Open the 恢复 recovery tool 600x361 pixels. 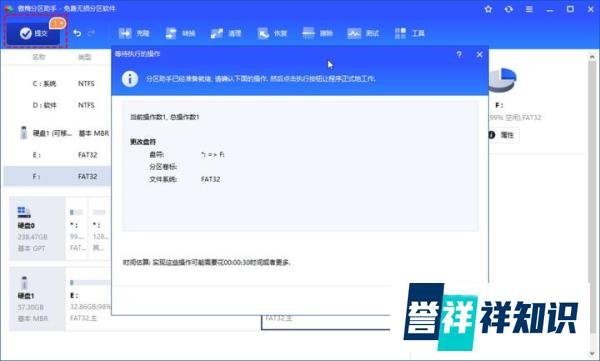click(272, 33)
